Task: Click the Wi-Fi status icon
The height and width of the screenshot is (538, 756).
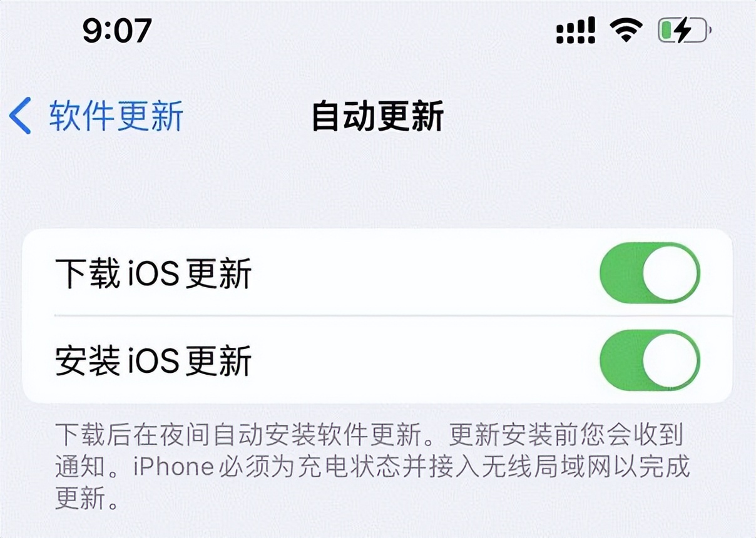Action: tap(626, 30)
